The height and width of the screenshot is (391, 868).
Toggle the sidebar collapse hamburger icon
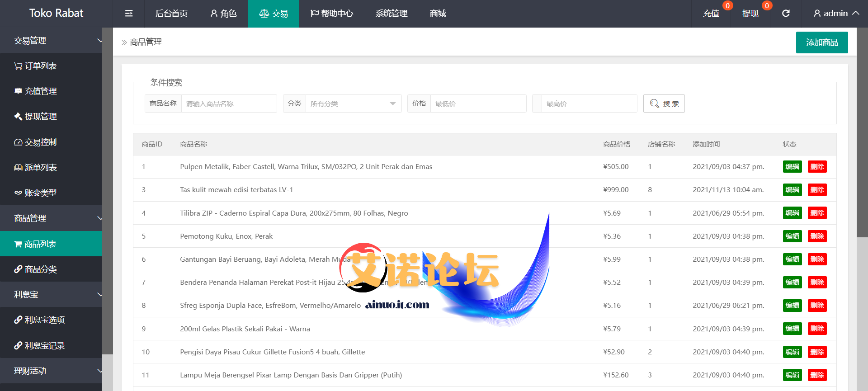click(x=129, y=14)
